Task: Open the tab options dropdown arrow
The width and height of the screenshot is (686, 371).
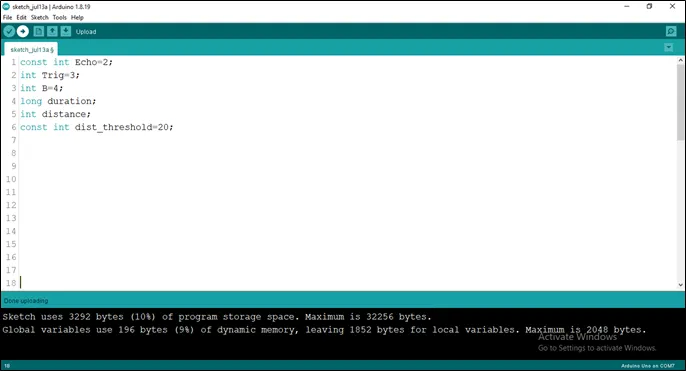Action: (x=668, y=48)
